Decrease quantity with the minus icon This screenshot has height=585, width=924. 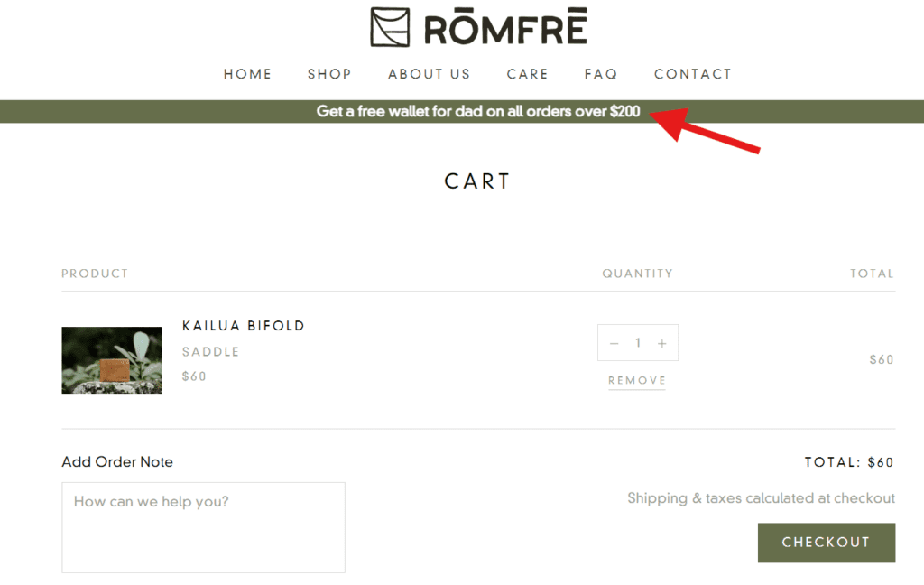[x=614, y=343]
